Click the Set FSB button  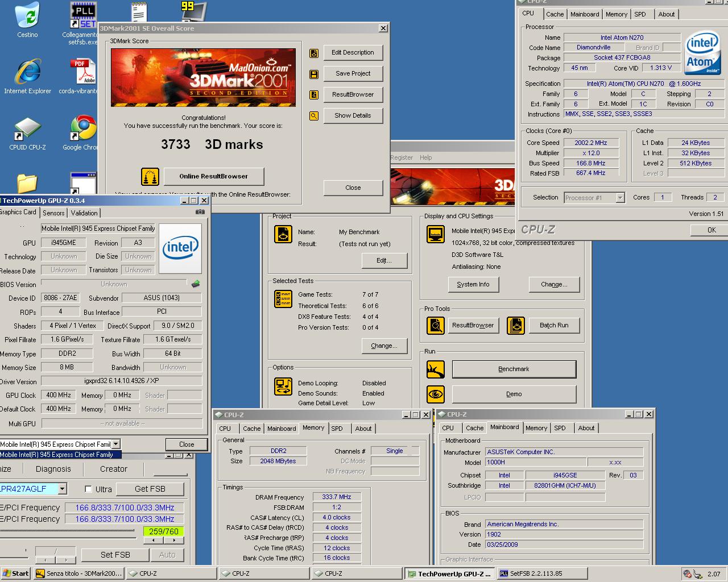[115, 555]
